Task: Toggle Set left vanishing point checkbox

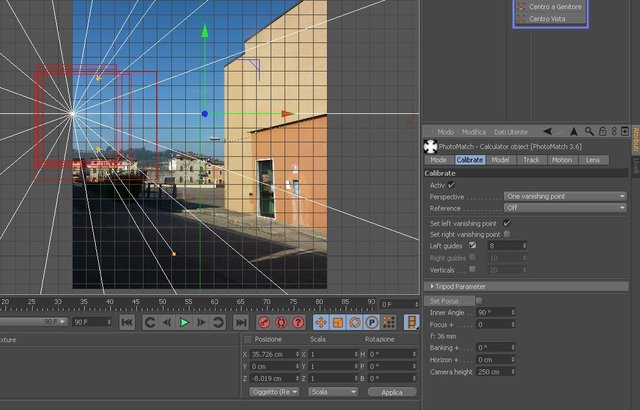Action: [507, 223]
